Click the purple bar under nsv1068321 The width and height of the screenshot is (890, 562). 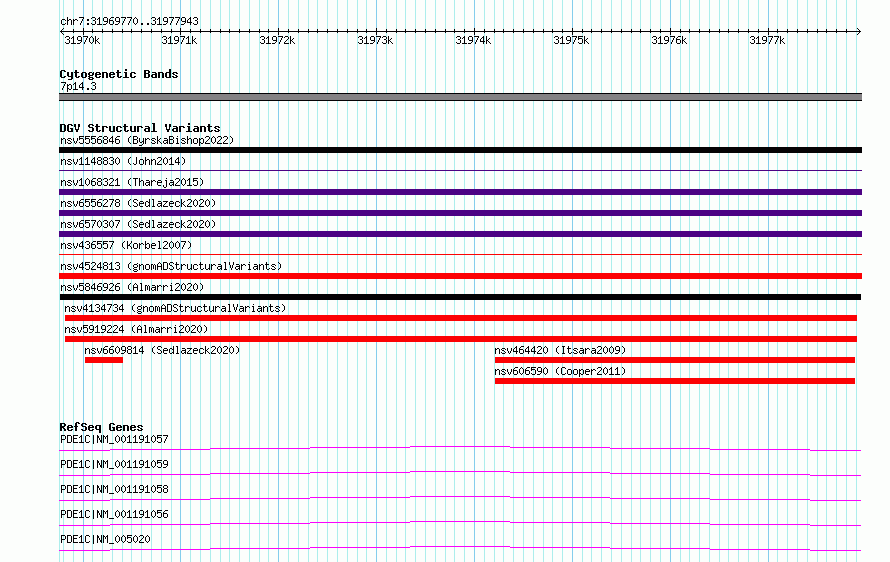pyautogui.click(x=460, y=192)
